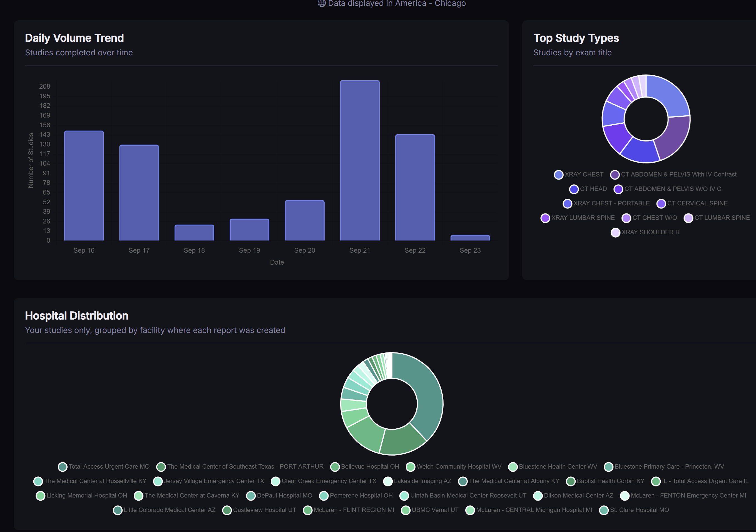The height and width of the screenshot is (532, 756).
Task: Click the small Sep 23 bar
Action: [x=470, y=238]
